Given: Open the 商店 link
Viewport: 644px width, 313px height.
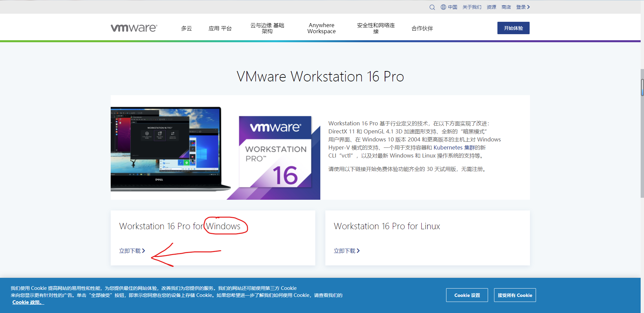Looking at the screenshot, I should coord(506,7).
